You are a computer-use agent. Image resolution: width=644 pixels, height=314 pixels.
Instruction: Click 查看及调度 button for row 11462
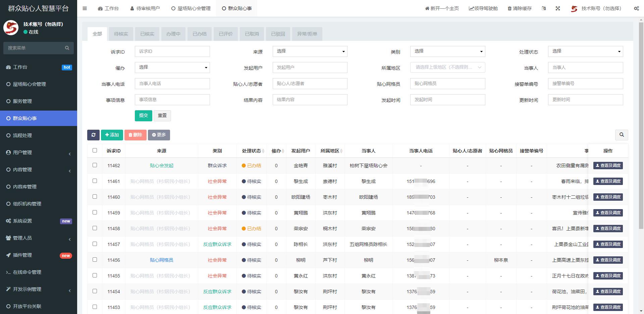coord(608,166)
